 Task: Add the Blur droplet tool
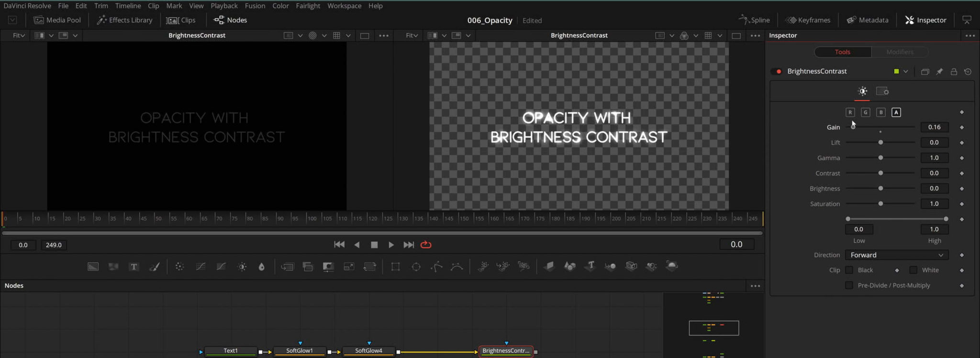coord(262,267)
